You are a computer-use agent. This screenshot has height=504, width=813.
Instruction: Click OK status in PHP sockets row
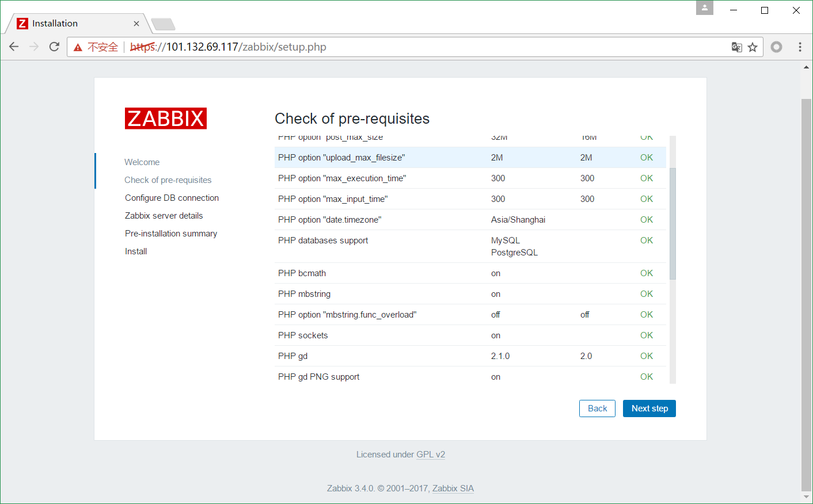647,335
